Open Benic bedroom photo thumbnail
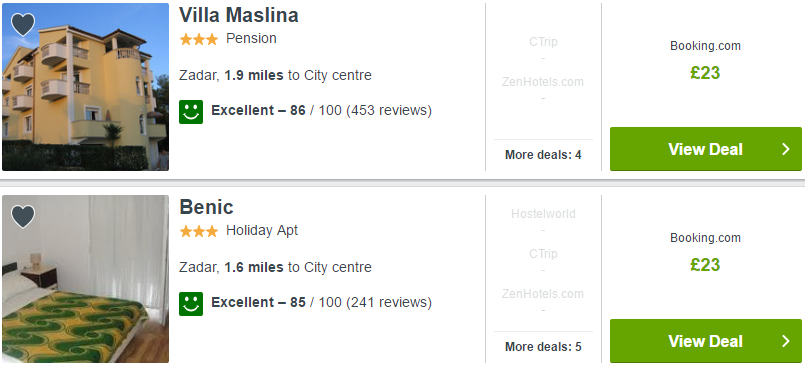 (85, 279)
